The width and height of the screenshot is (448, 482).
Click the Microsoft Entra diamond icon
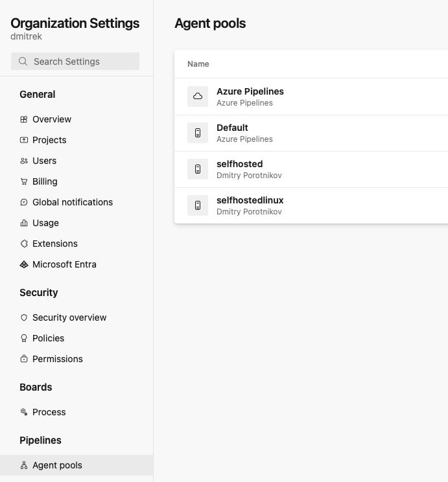(24, 264)
